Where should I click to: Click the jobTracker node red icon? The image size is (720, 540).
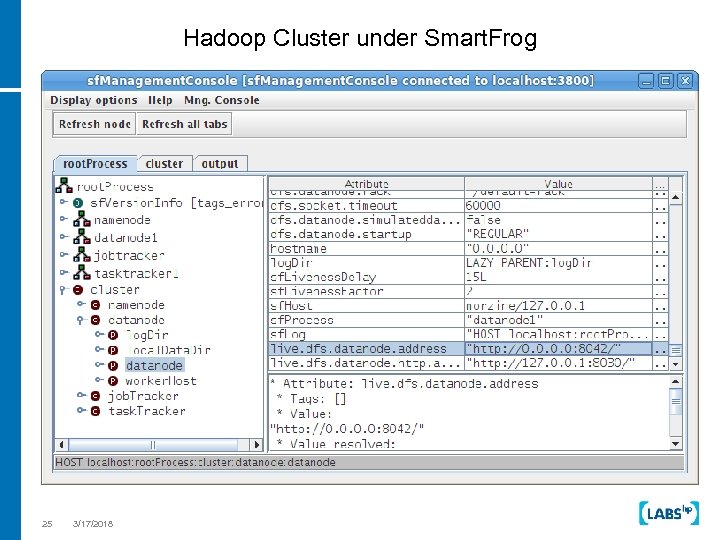click(96, 396)
